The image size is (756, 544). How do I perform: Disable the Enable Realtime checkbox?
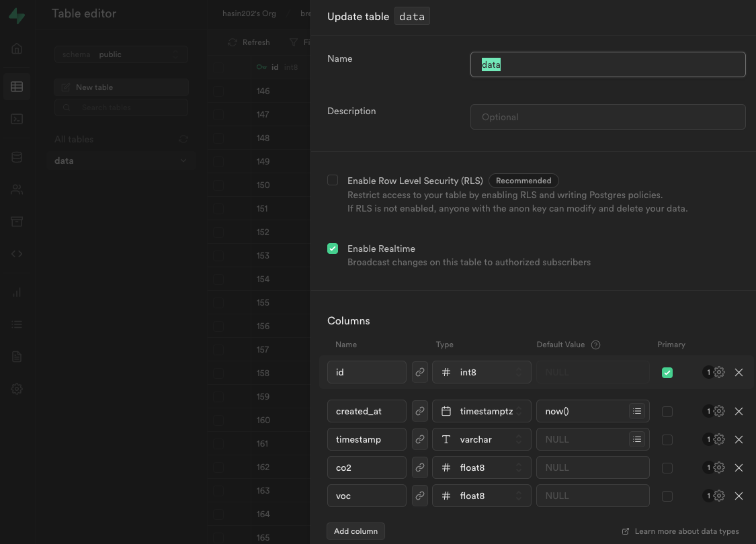333,248
